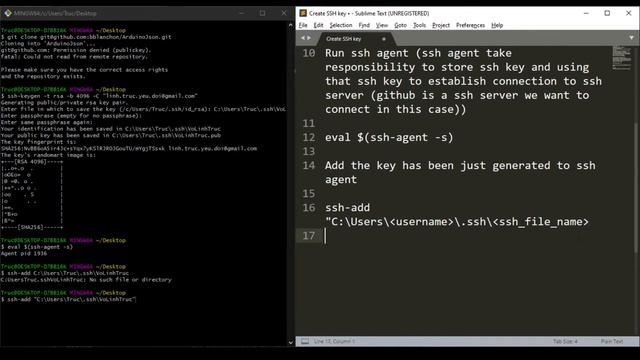
Task: Click line number 17 in the gutter
Action: click(309, 236)
